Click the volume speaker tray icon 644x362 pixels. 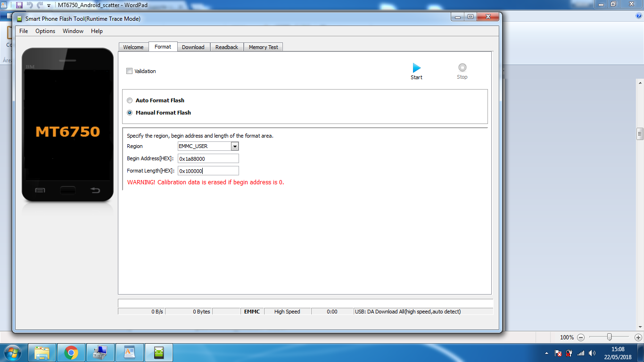(x=592, y=353)
